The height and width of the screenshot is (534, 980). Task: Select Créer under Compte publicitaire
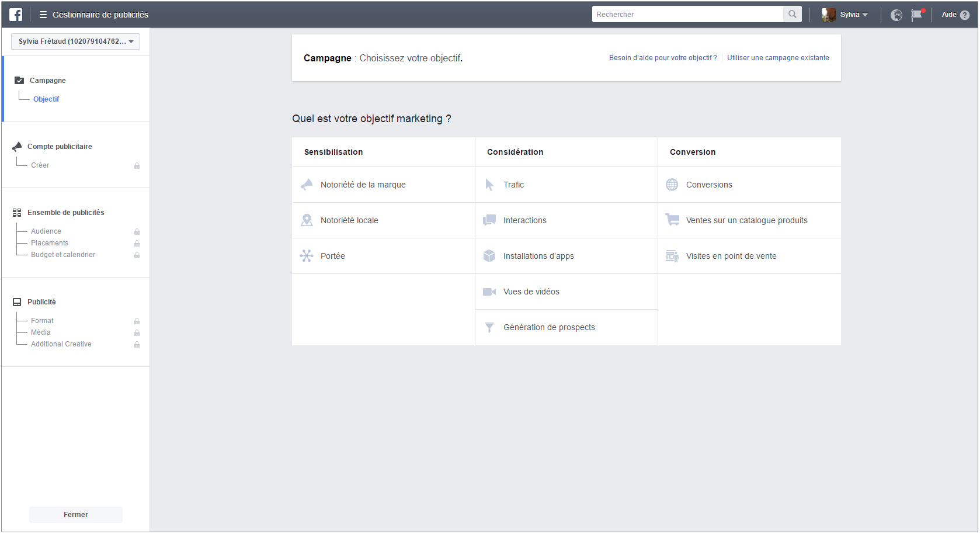(x=40, y=165)
